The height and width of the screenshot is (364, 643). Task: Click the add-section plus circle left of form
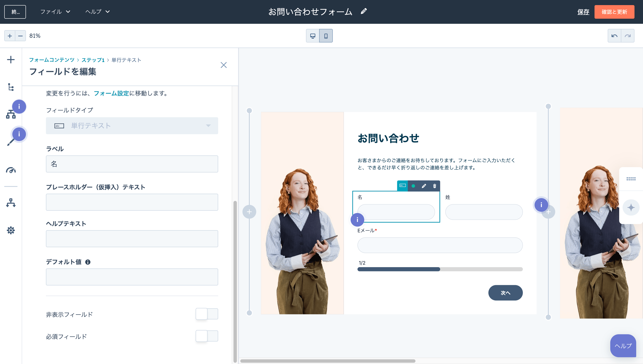[249, 212]
